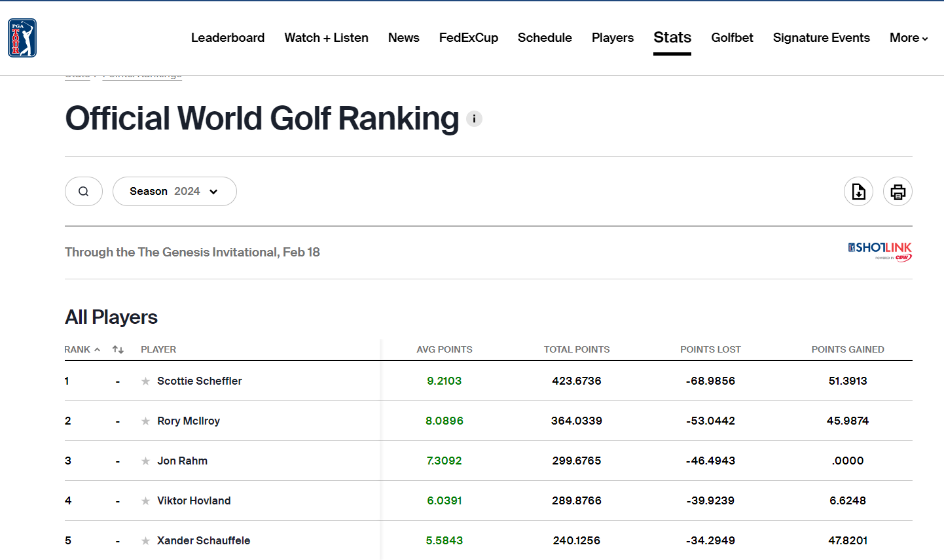
Task: Click the print icon
Action: click(x=898, y=191)
